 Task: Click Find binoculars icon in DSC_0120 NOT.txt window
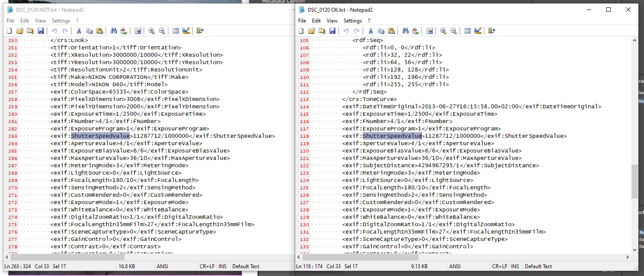pyautogui.click(x=113, y=31)
